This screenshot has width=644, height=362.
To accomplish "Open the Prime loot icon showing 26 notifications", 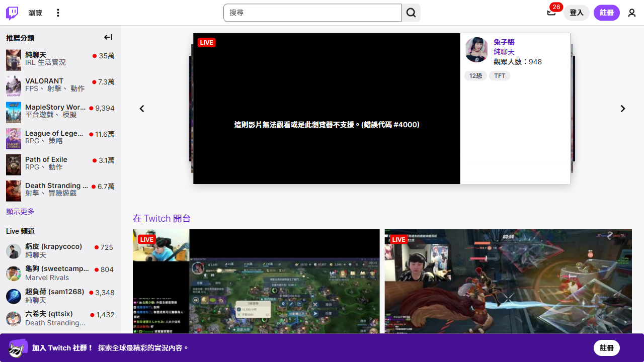I will pos(551,13).
